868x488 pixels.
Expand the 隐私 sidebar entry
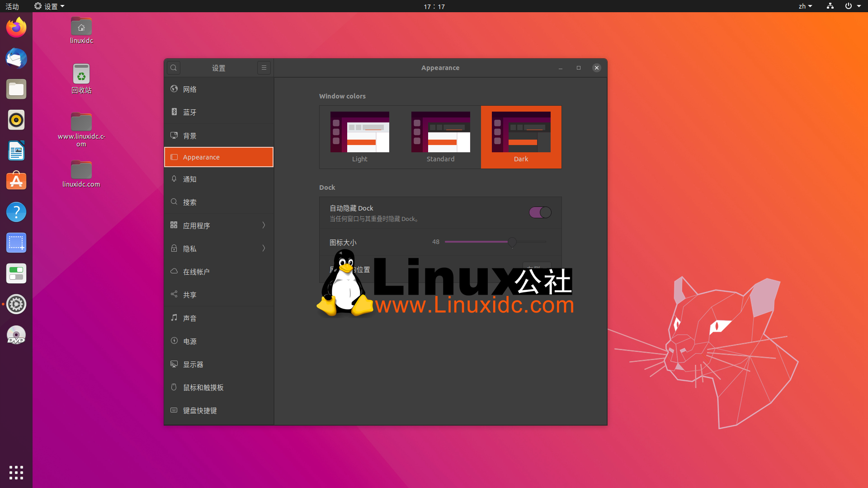pyautogui.click(x=190, y=249)
